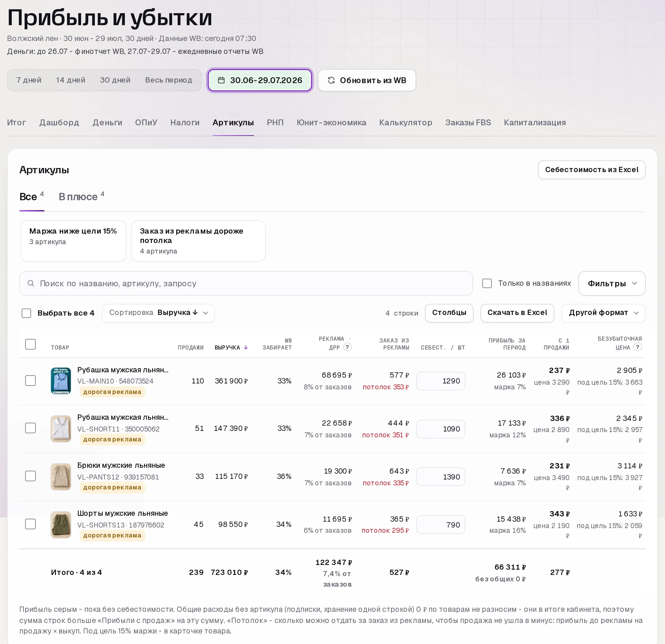This screenshot has height=644, width=665.
Task: Select the row checkbox for VL-SHORTS13
Action: coord(30,524)
